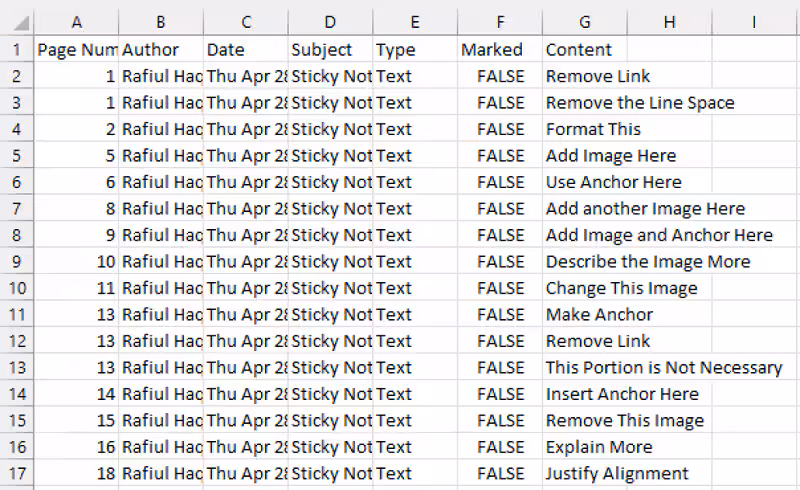Click the FALSE cell in row 10
The width and height of the screenshot is (800, 490).
[500, 288]
